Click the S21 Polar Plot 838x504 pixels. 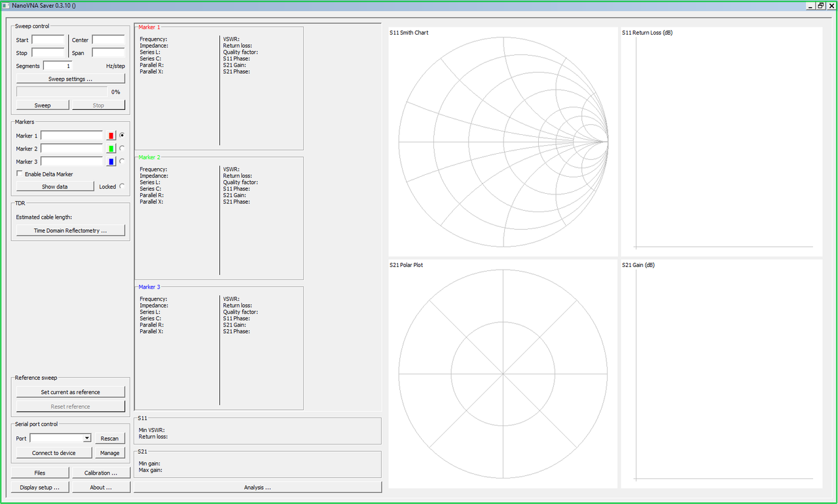point(503,374)
